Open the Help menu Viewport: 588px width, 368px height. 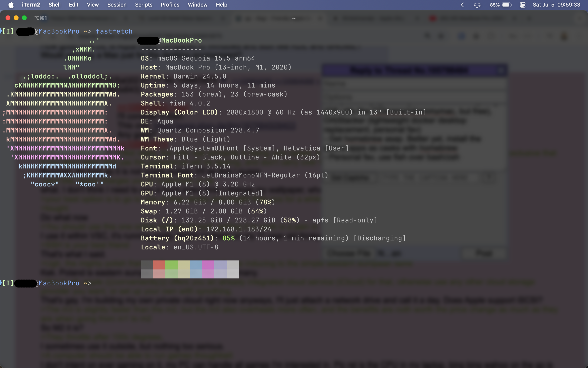222,5
